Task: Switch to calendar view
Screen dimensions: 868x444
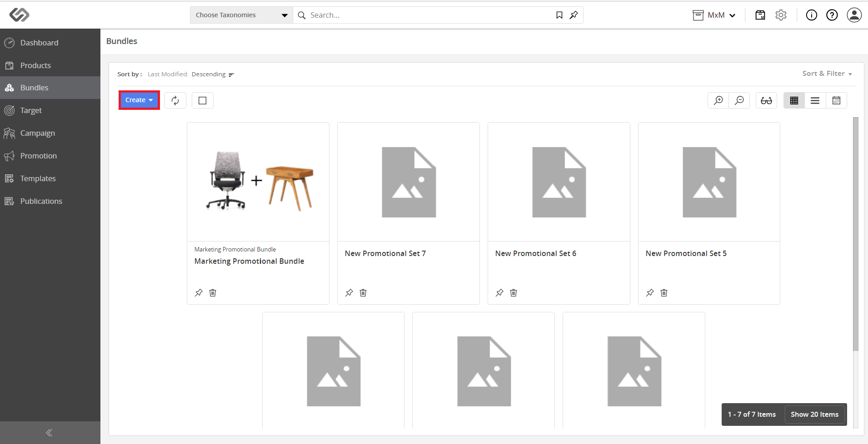Action: click(836, 100)
